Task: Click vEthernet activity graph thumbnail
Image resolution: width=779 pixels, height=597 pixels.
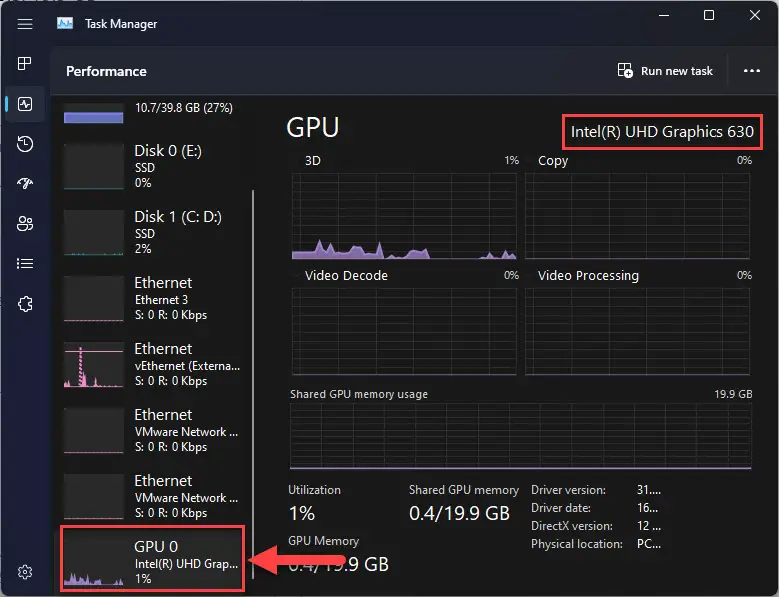Action: (x=93, y=365)
